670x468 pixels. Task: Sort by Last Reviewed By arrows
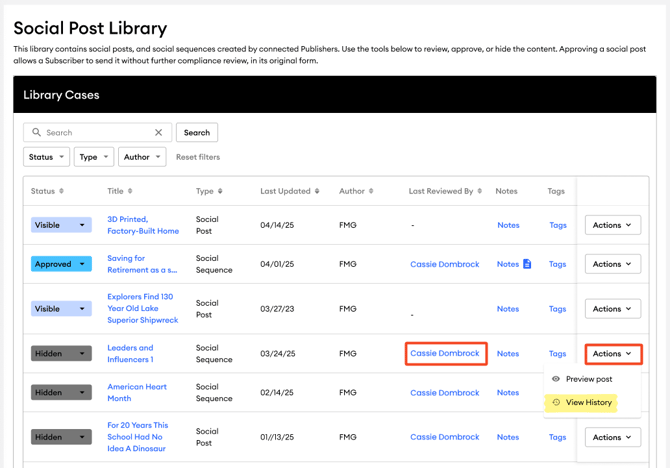481,191
